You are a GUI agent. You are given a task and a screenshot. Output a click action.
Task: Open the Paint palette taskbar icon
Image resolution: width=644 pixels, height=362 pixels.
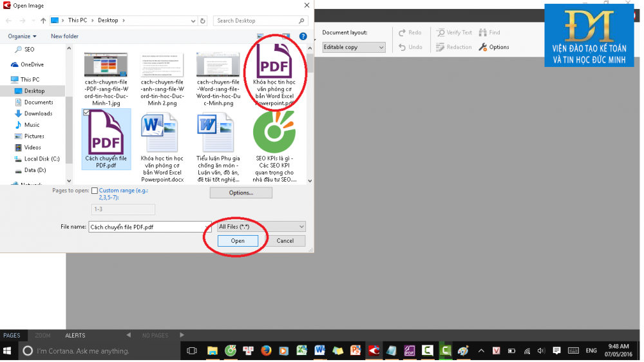(463, 351)
